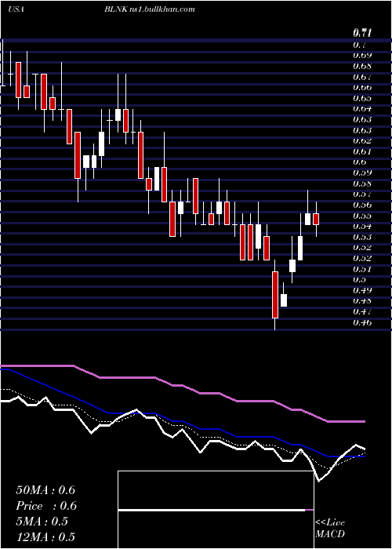Select the 0.58 price axis label
This screenshot has width=392, height=549.
click(x=362, y=184)
